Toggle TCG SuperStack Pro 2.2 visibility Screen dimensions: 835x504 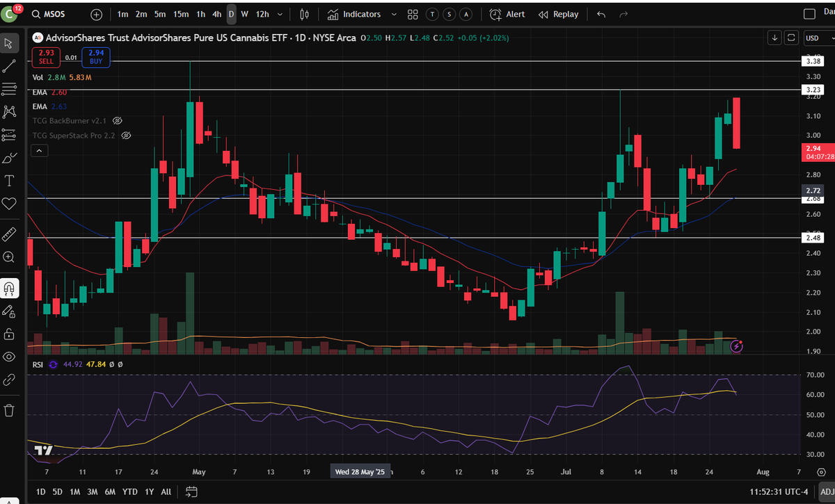127,136
